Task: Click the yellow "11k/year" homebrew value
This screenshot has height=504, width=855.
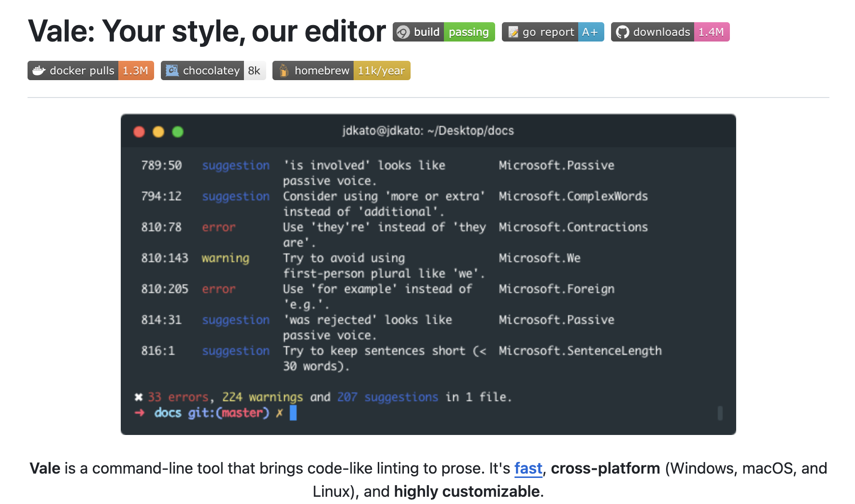Action: (x=381, y=71)
